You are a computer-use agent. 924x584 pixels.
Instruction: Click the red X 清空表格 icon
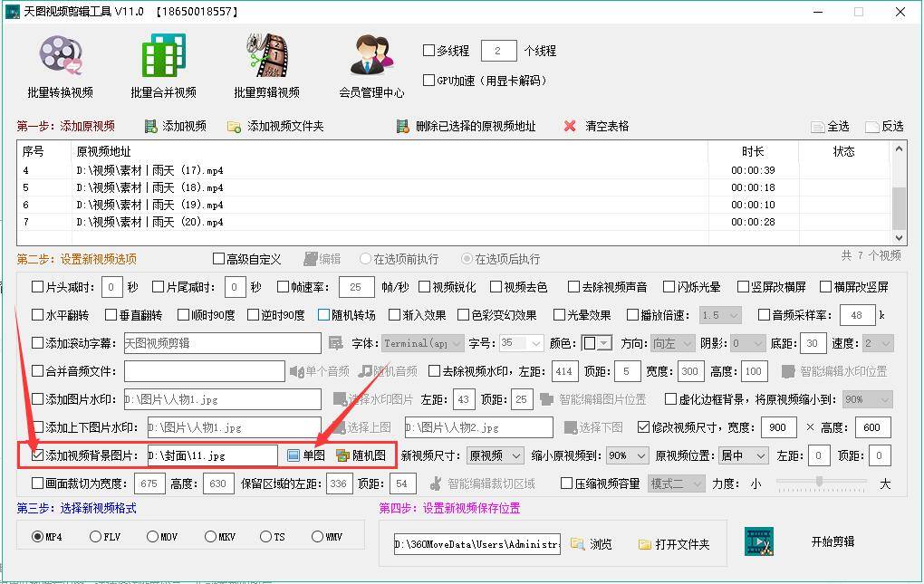point(570,126)
